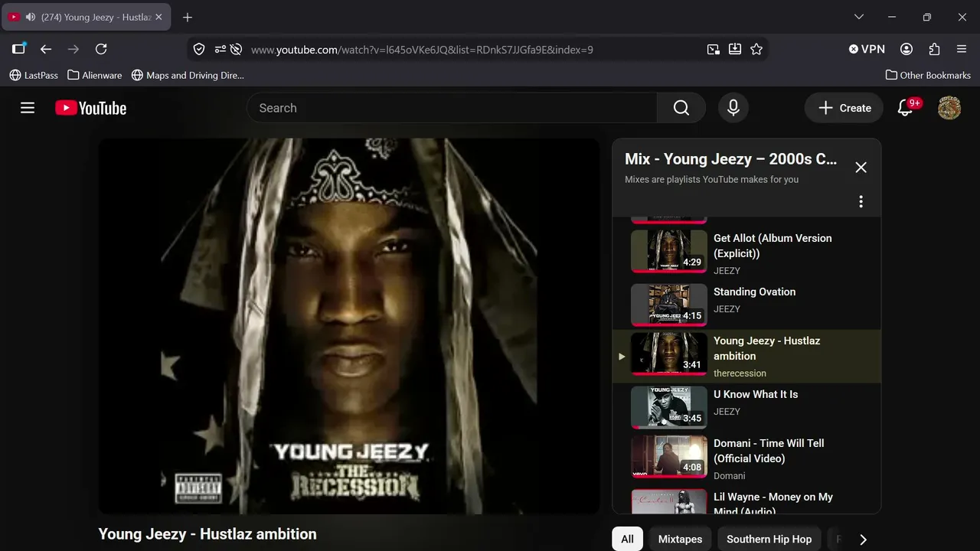This screenshot has height=551, width=980.
Task: Open Maps and Driving Directions bookmark
Action: coord(188,75)
